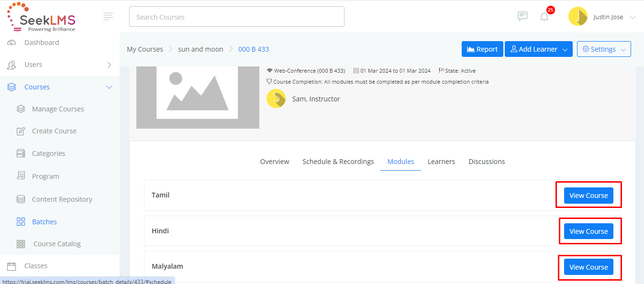Open Program menu item
644x284 pixels.
tap(45, 176)
